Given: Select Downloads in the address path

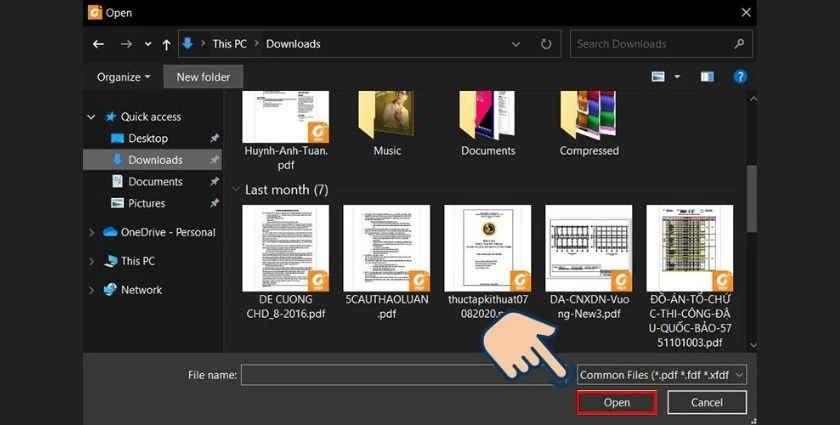Looking at the screenshot, I should pos(293,44).
